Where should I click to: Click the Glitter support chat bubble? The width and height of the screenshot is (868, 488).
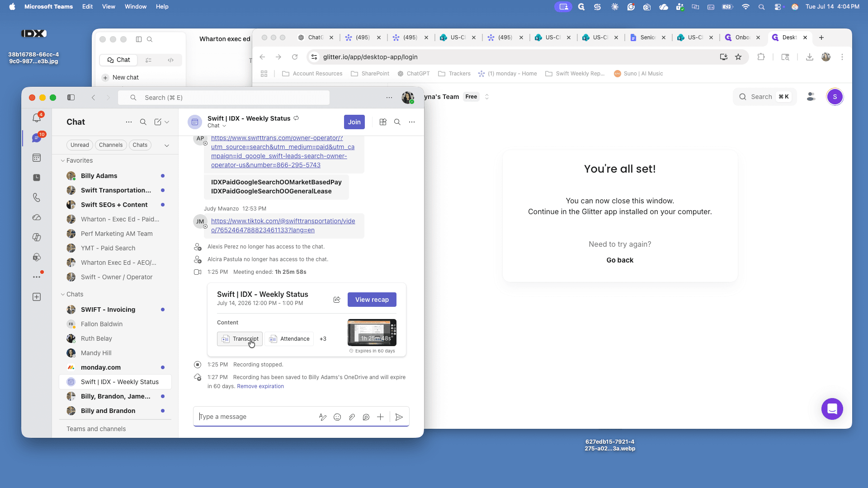(832, 409)
